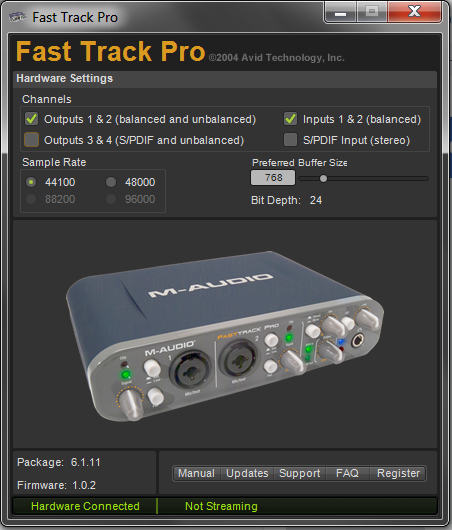Enable S/PDIF Input (stereo) checkbox

click(x=290, y=140)
